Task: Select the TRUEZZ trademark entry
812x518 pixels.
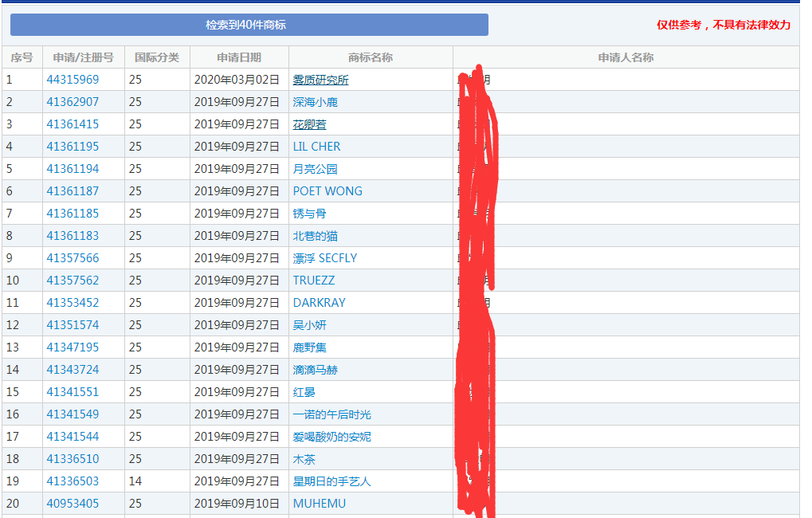Action: point(314,281)
